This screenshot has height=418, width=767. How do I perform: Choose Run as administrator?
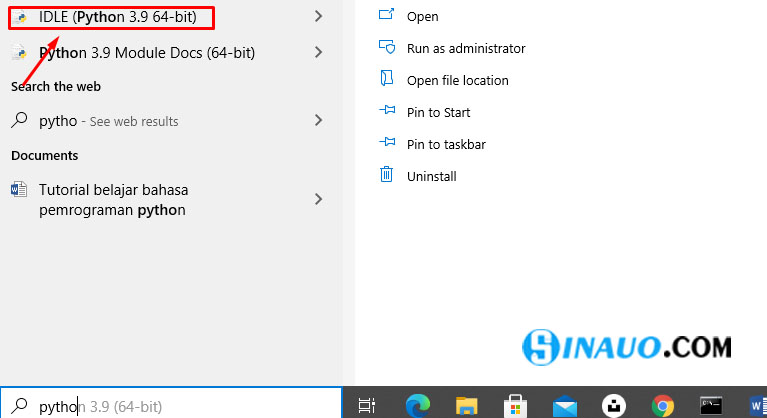[466, 48]
